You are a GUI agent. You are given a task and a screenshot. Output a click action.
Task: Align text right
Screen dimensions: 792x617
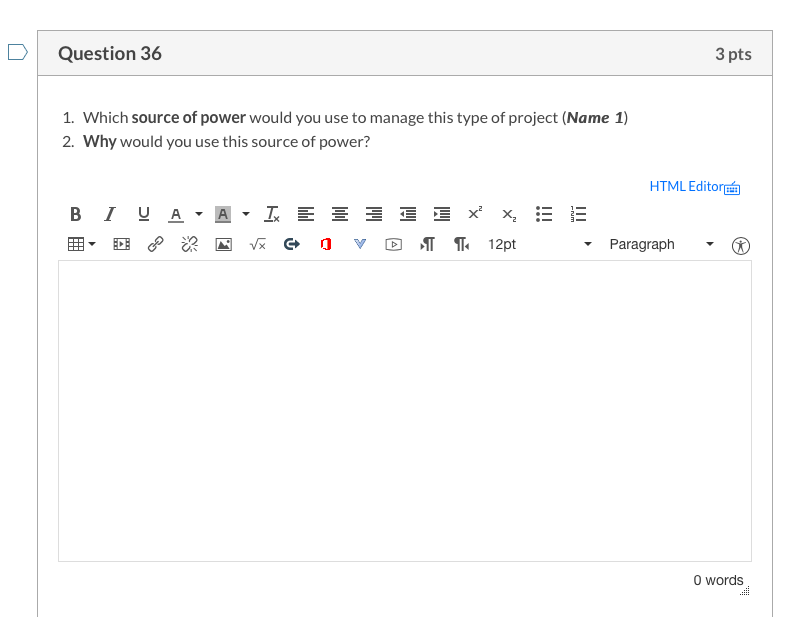tap(374, 214)
